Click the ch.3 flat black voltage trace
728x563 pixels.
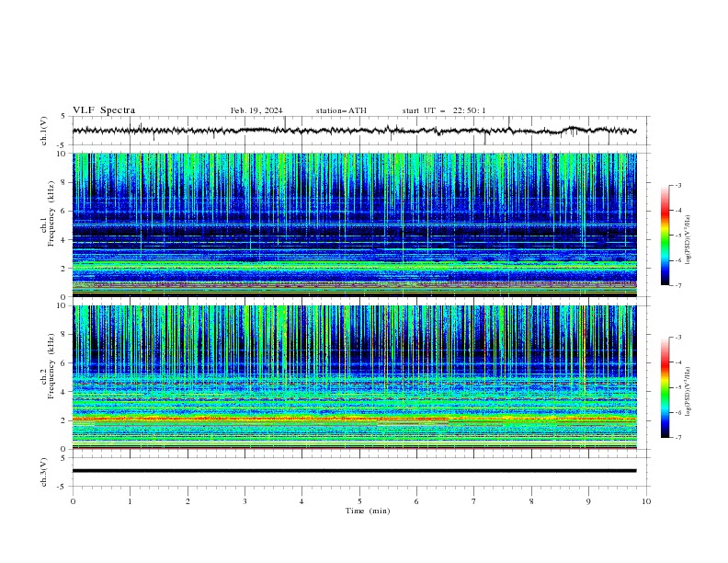[x=354, y=471]
